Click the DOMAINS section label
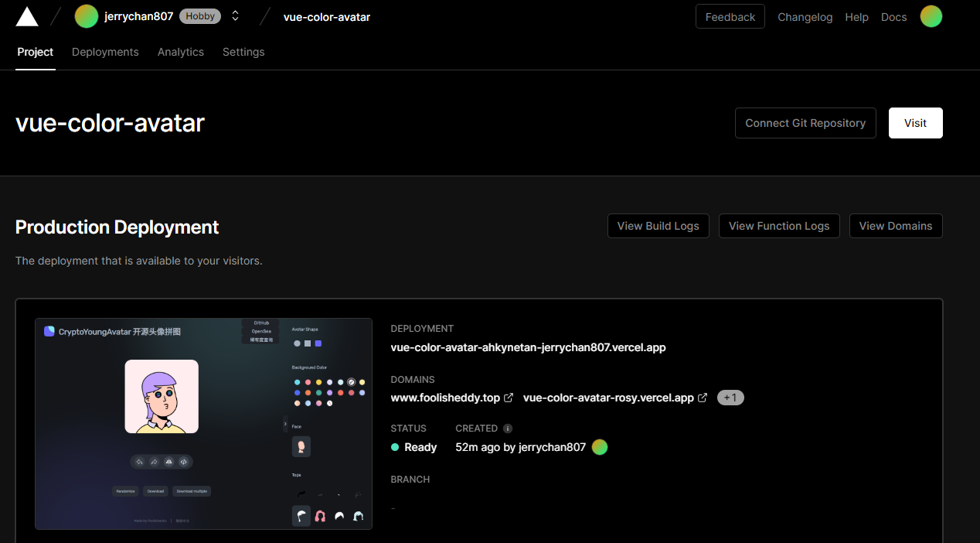The height and width of the screenshot is (543, 980). pyautogui.click(x=413, y=380)
